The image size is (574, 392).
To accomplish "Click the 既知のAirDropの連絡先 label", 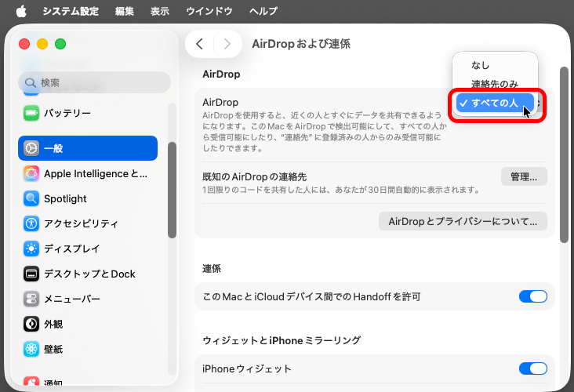I will (x=254, y=177).
